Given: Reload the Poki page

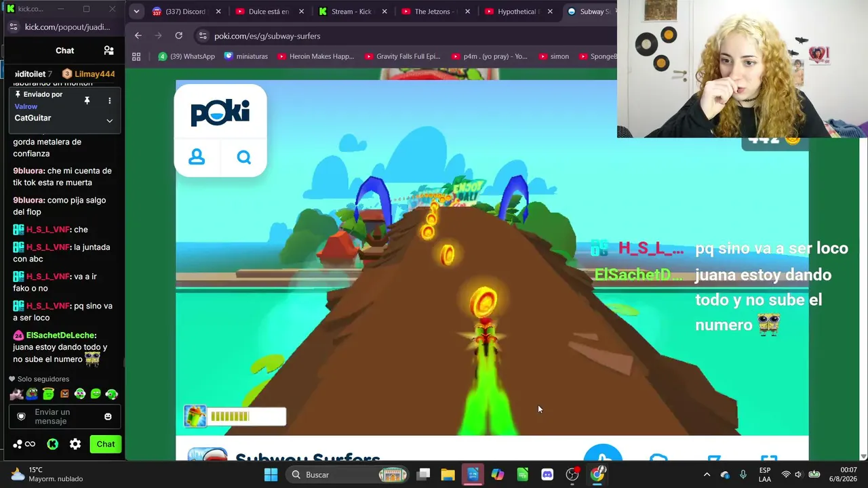Looking at the screenshot, I should click(179, 35).
